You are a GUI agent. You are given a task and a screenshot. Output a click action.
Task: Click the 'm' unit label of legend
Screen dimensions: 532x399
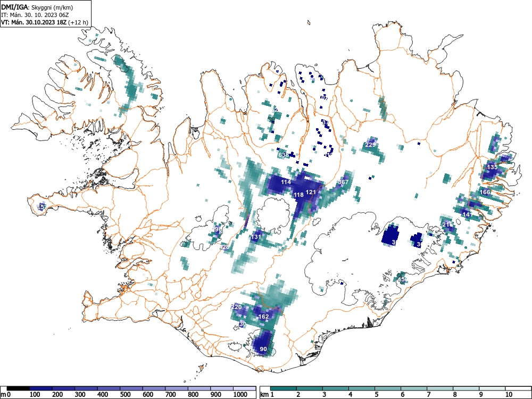coord(3,395)
